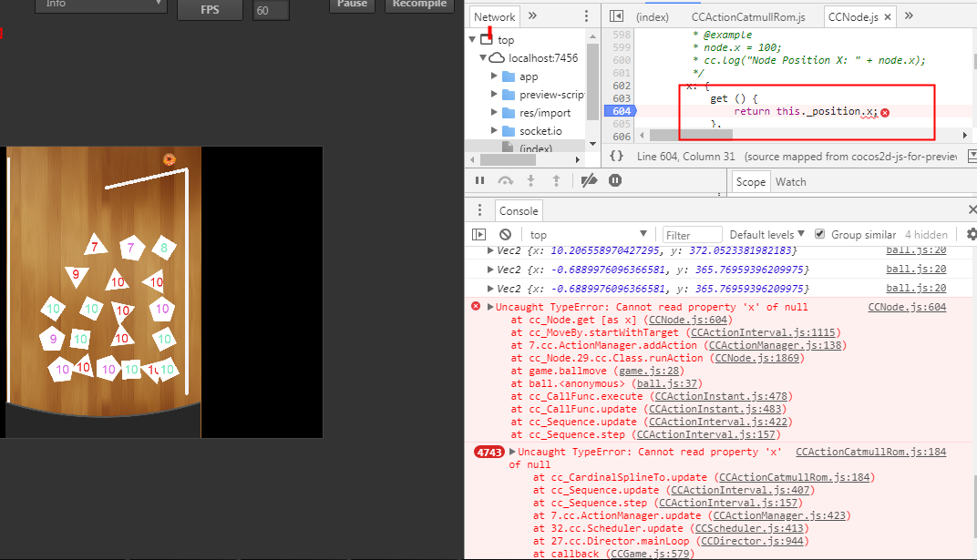Click the FPS button
Image resolution: width=977 pixels, height=560 pixels.
point(210,9)
